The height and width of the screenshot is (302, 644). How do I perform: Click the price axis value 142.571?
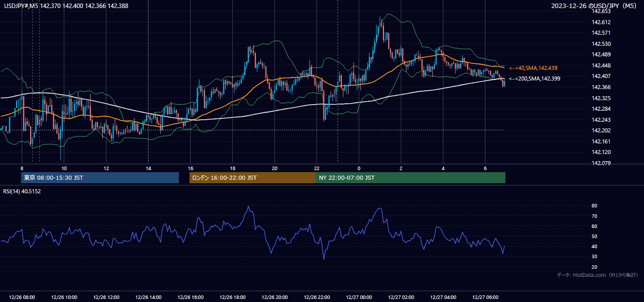[x=602, y=33]
